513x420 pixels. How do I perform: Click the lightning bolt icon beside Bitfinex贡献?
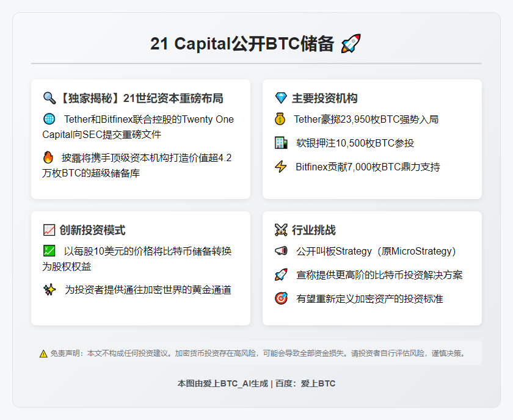pos(281,167)
